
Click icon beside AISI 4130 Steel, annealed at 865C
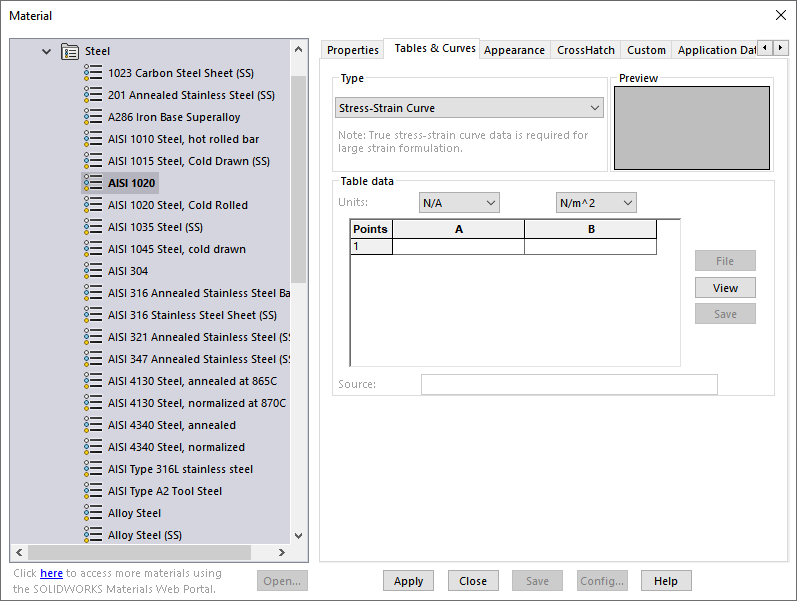coord(93,381)
